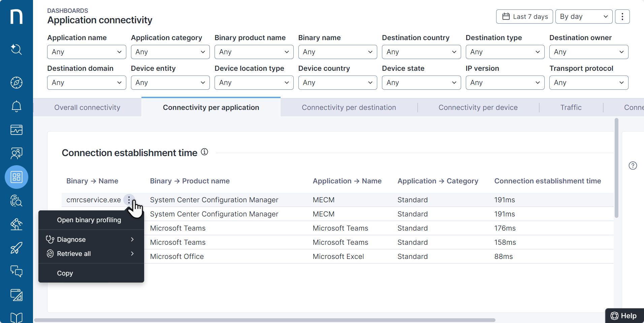Open the By day granularity dropdown
This screenshot has height=323, width=644.
tap(584, 17)
